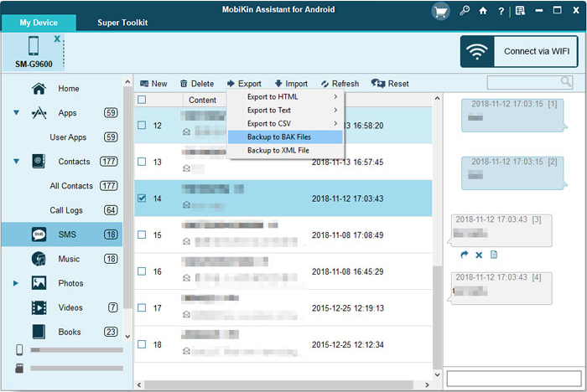This screenshot has width=587, height=392.
Task: Check the box for row 18
Action: 142,344
